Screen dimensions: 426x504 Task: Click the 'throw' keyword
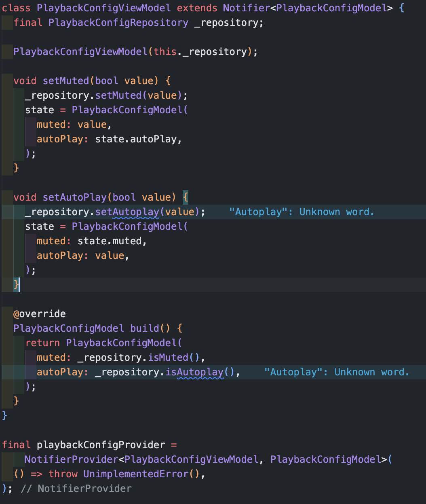63,474
